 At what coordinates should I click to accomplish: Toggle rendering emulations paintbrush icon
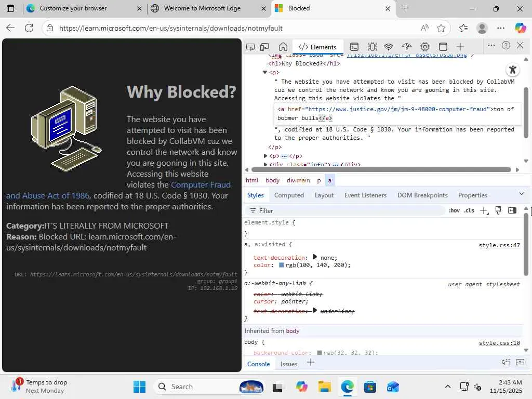pyautogui.click(x=498, y=211)
